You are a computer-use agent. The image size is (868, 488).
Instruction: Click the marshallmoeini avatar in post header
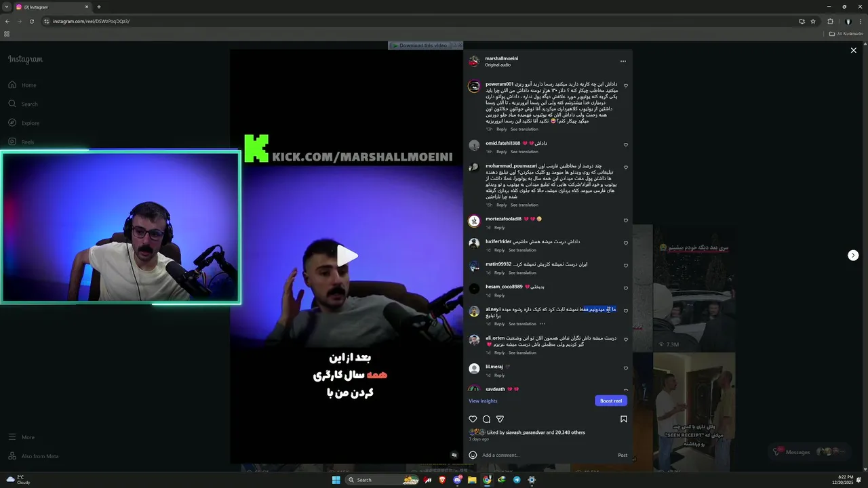pyautogui.click(x=474, y=61)
